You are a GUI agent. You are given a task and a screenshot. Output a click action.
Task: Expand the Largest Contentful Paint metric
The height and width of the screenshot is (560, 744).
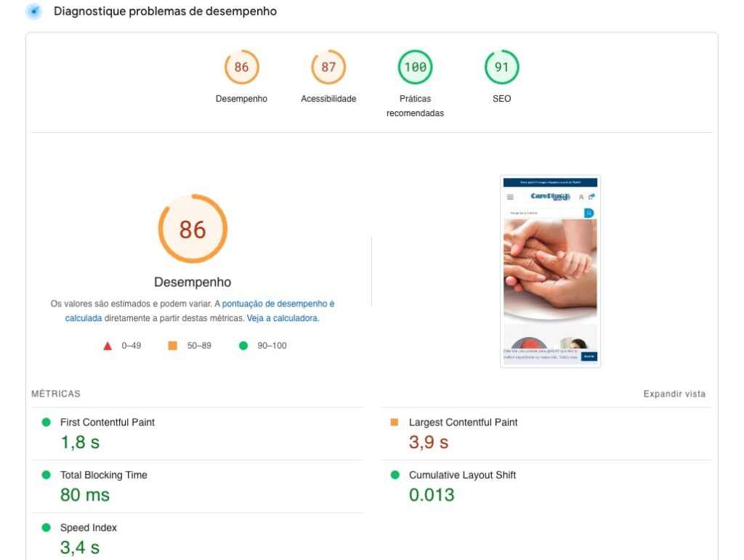point(463,422)
